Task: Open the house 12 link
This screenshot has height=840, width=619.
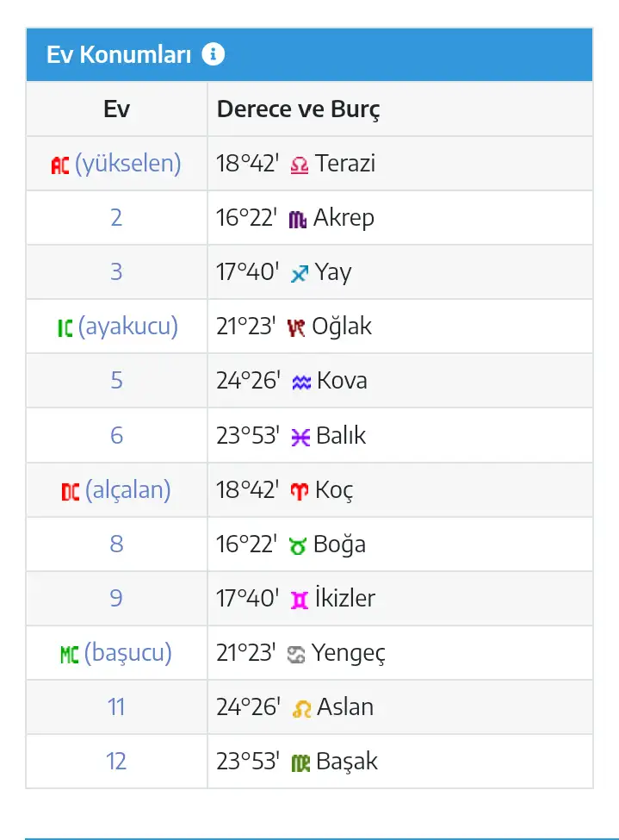Action: [116, 761]
